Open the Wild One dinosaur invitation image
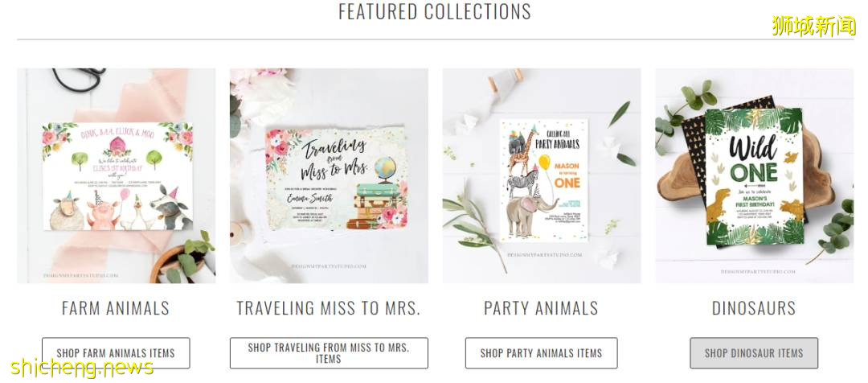This screenshot has height=383, width=868. click(755, 175)
